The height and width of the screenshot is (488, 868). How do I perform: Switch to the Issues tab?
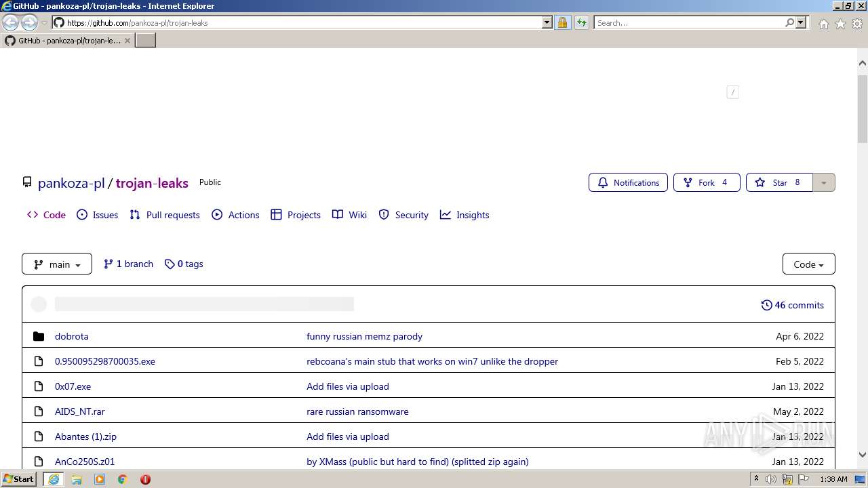coord(97,215)
